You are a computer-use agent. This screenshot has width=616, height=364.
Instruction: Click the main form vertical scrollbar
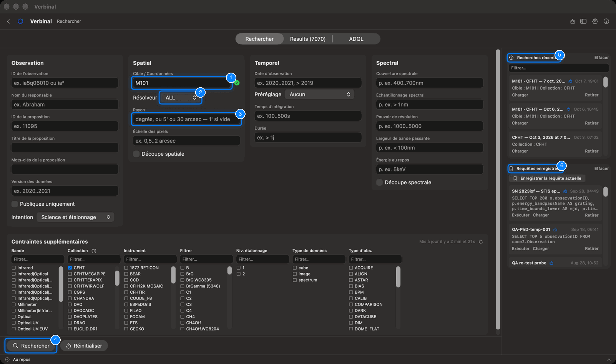(498, 189)
